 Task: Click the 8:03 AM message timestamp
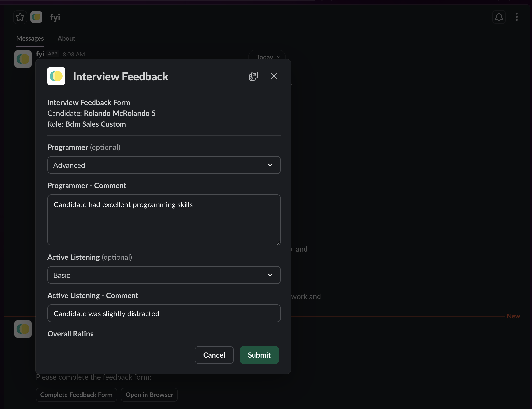(74, 54)
